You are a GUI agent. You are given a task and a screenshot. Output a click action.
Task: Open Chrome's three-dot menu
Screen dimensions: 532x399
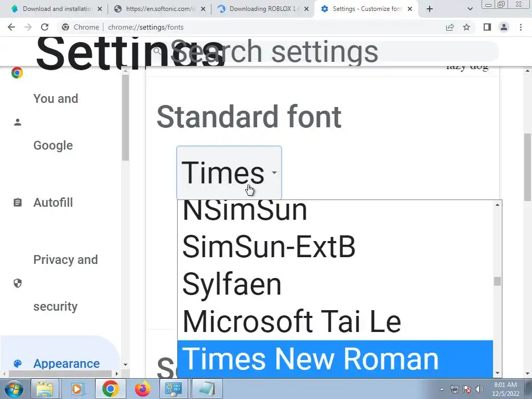pos(521,28)
